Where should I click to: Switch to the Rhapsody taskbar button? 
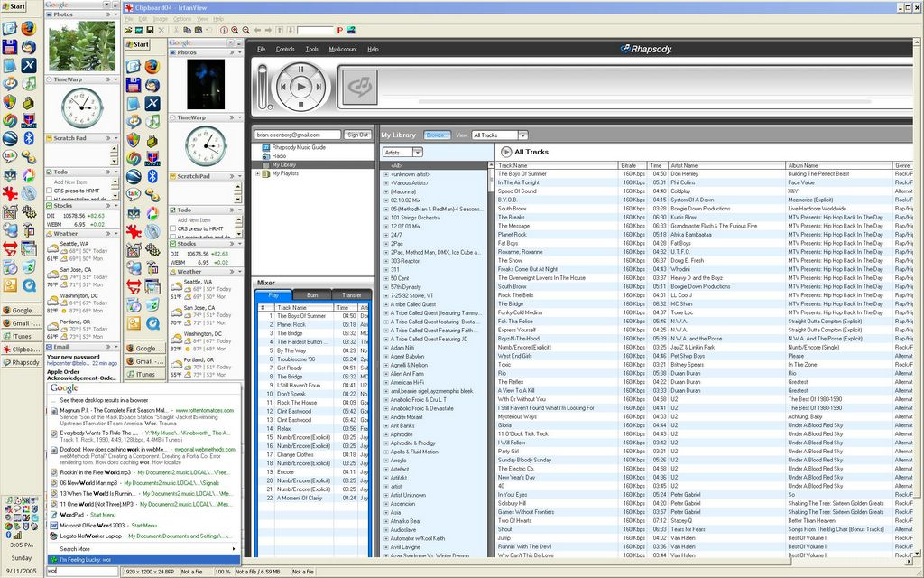[22, 362]
